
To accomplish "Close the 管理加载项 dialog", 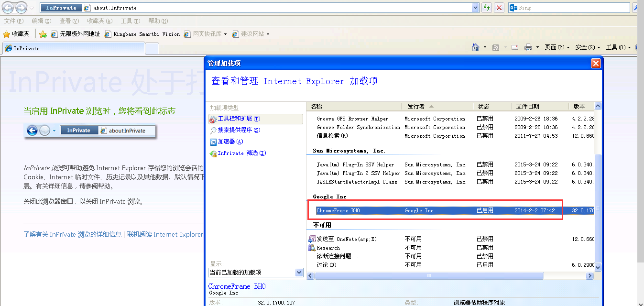I will click(x=596, y=63).
